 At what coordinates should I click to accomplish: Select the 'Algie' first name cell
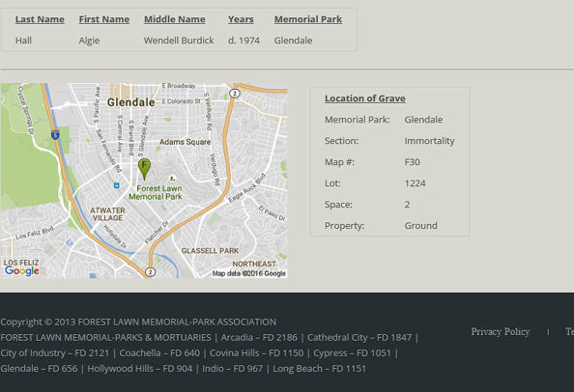tap(89, 41)
